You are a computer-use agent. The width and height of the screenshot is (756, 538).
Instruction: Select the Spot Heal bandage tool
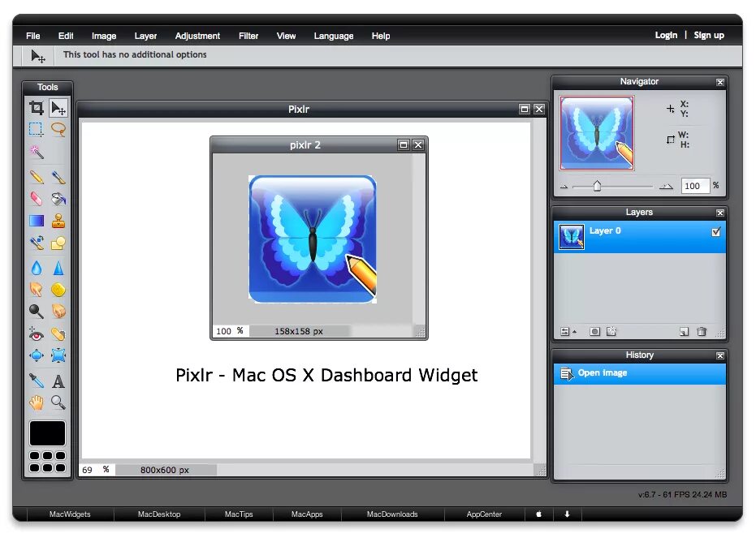pyautogui.click(x=58, y=334)
